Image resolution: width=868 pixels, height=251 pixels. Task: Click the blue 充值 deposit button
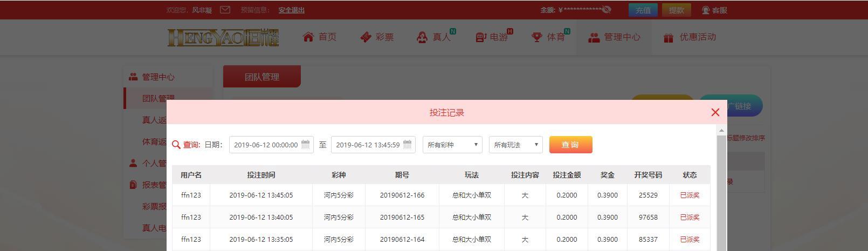[643, 10]
